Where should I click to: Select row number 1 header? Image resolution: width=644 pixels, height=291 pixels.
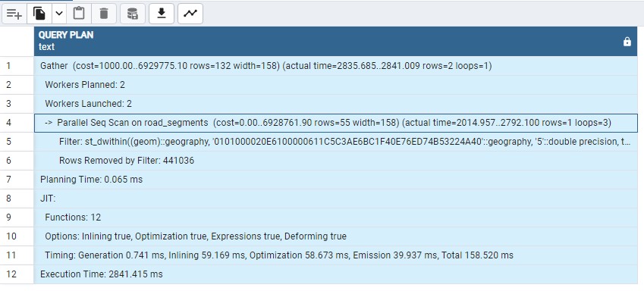[x=17, y=66]
